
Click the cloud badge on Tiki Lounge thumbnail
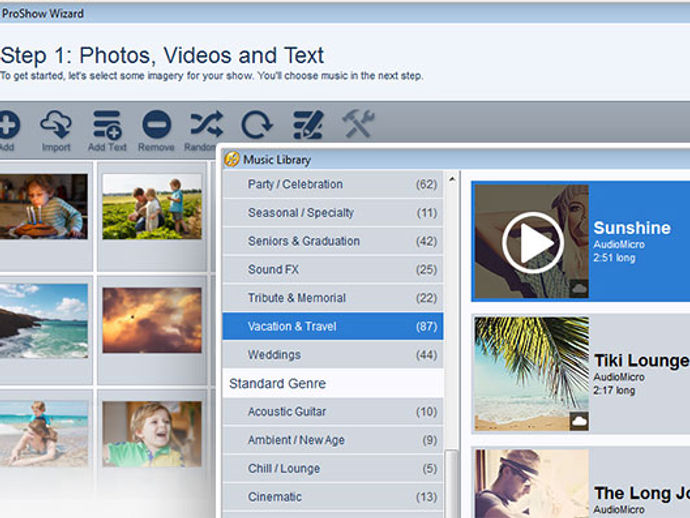[x=579, y=421]
